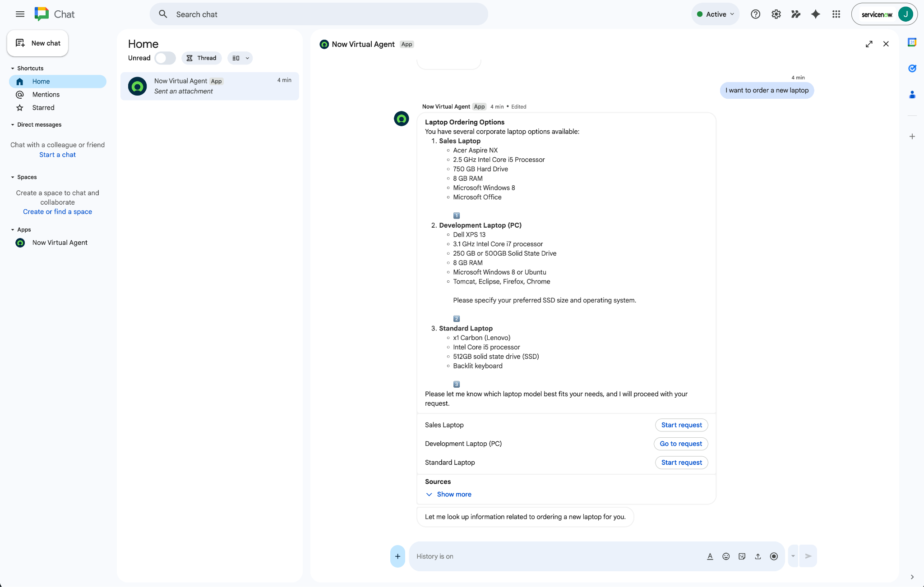This screenshot has height=587, width=924.
Task: Open Settings gear icon
Action: click(776, 14)
